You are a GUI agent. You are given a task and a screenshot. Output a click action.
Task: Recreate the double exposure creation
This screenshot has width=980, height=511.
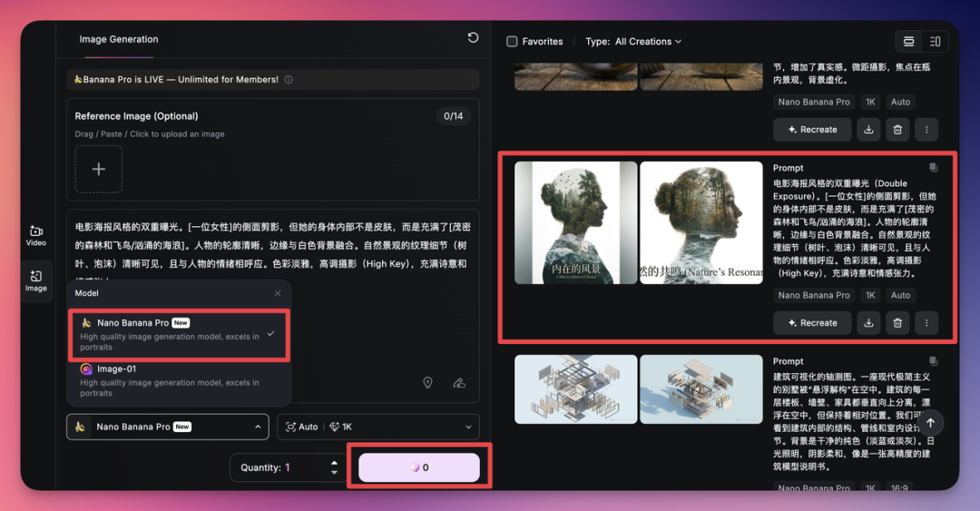click(x=812, y=323)
